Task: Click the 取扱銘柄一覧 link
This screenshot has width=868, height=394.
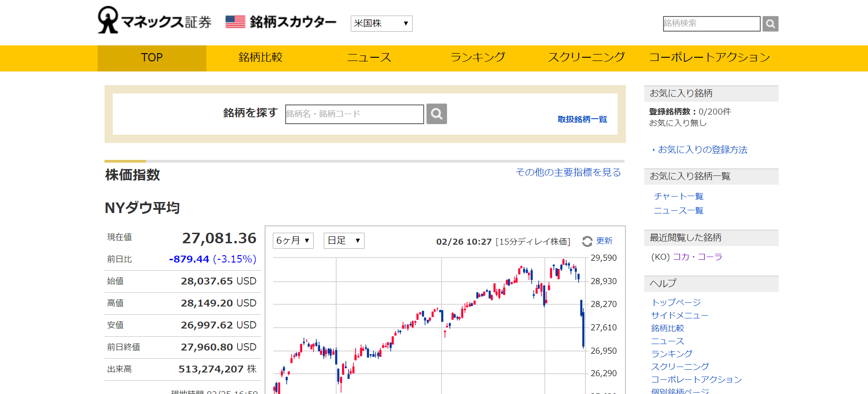Action: [x=582, y=119]
